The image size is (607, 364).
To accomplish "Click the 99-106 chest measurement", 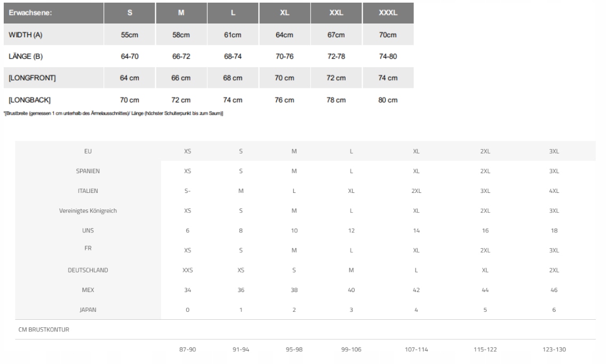I will tap(351, 349).
